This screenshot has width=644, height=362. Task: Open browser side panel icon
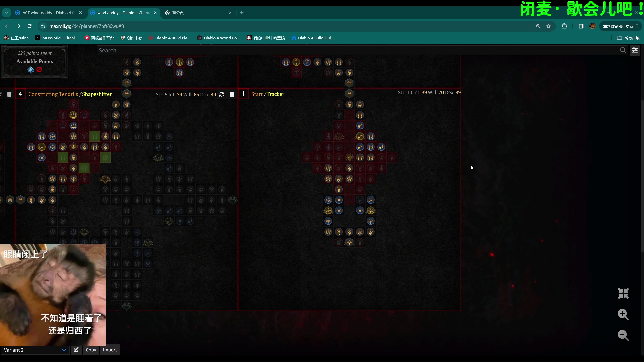click(x=581, y=26)
